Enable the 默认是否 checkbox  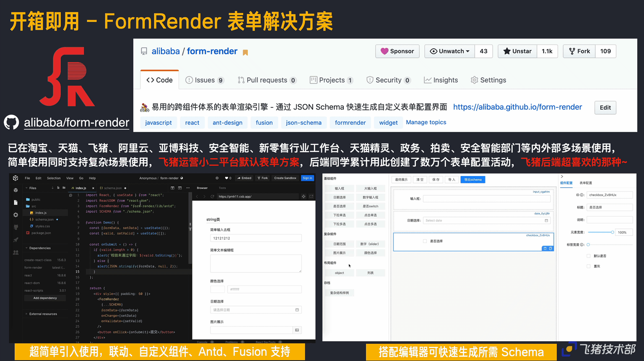(x=589, y=256)
